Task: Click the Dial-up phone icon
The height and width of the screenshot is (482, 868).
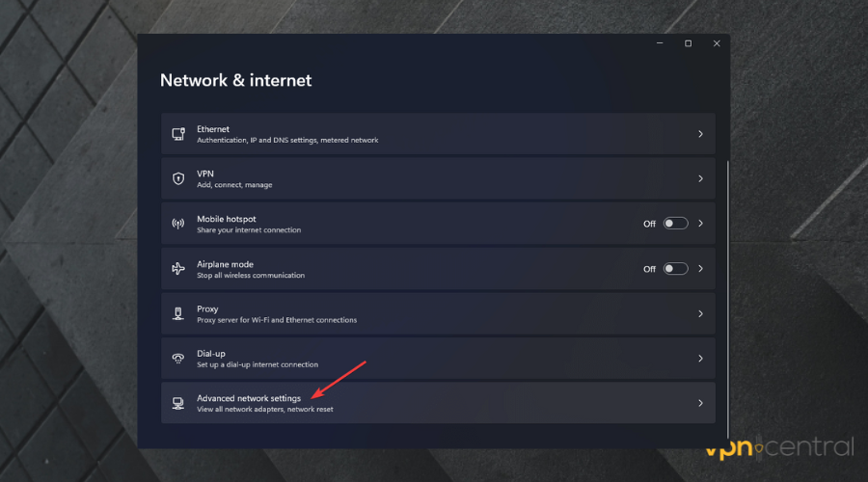Action: pos(177,358)
